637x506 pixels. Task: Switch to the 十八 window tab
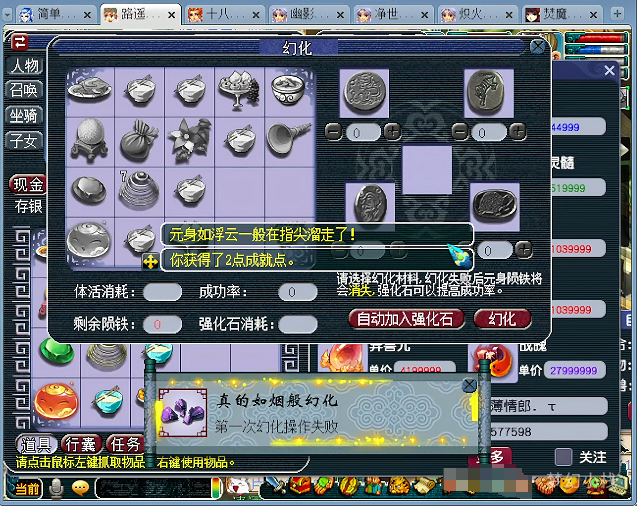point(223,15)
